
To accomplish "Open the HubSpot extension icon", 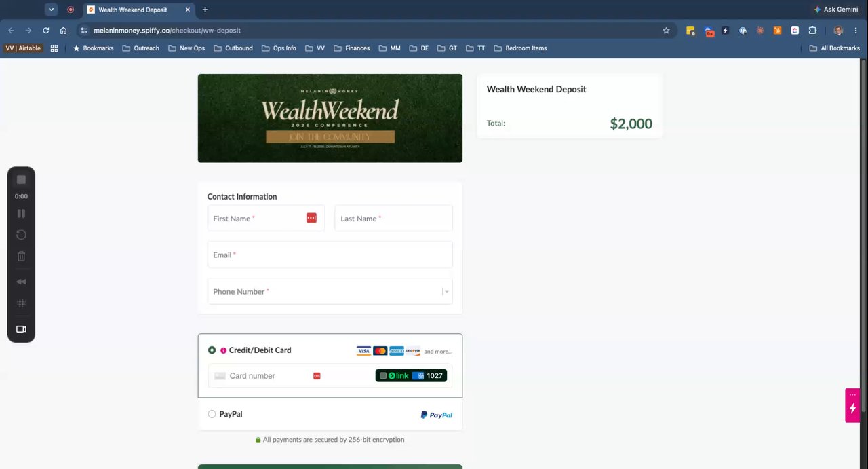I will click(777, 31).
